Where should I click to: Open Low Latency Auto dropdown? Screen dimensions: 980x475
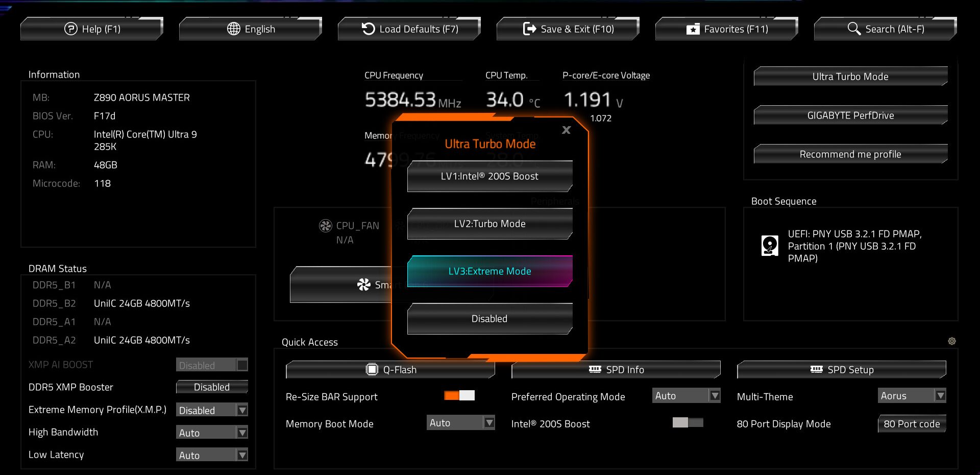pos(212,455)
